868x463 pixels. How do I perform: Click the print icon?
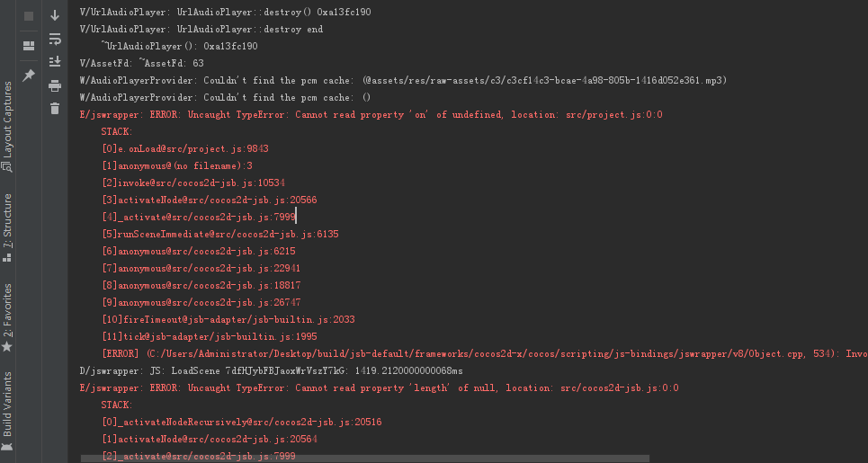pyautogui.click(x=55, y=85)
